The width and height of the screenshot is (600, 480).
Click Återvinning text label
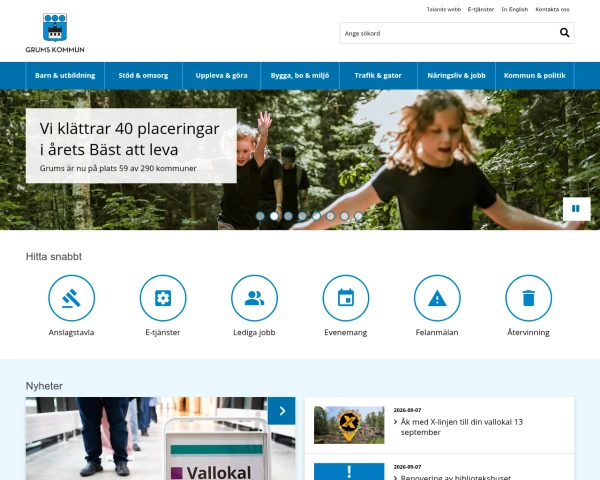coord(528,332)
